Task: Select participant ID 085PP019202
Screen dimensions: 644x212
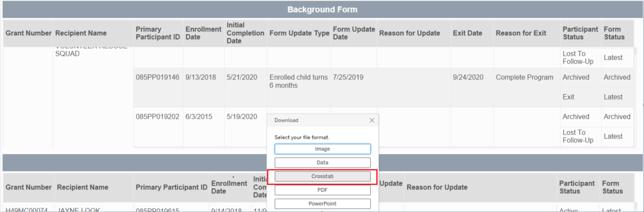Action: point(157,117)
